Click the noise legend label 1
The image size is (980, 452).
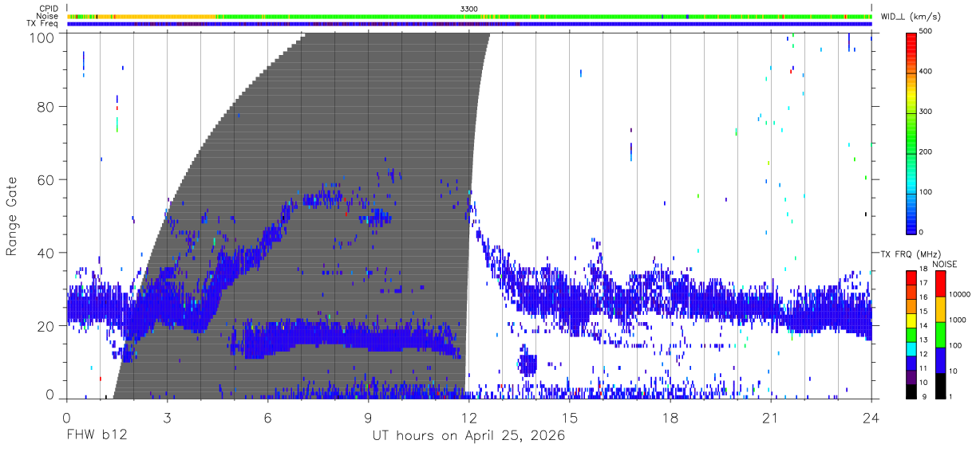pos(950,396)
